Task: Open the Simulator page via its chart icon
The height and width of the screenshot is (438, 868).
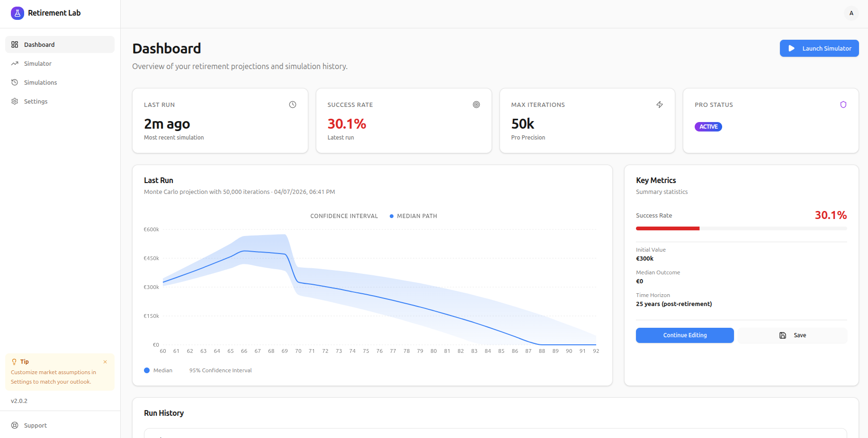Action: pos(15,63)
